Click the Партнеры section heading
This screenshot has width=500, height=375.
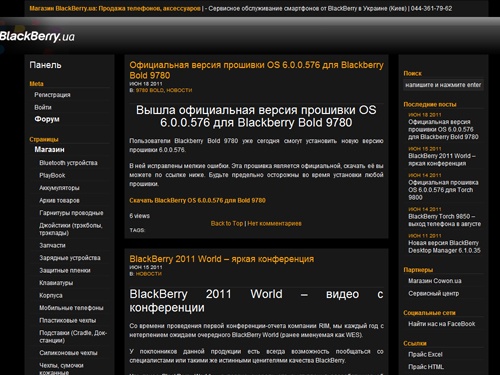(418, 270)
